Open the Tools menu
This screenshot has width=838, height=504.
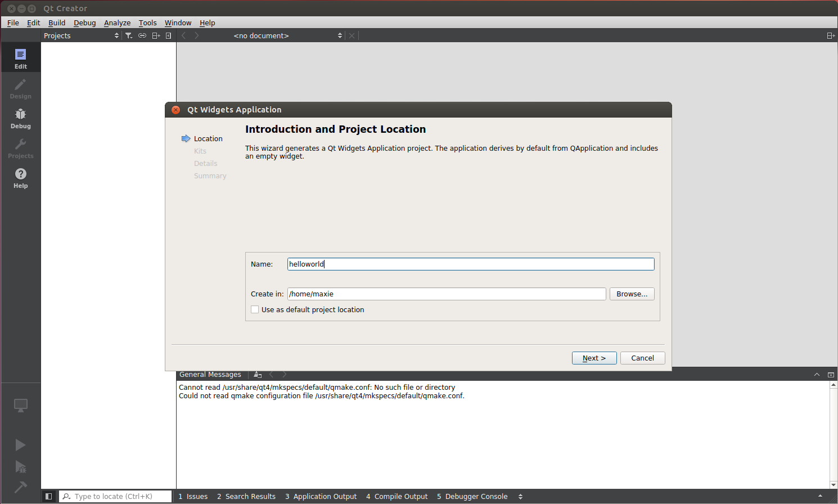pos(147,22)
